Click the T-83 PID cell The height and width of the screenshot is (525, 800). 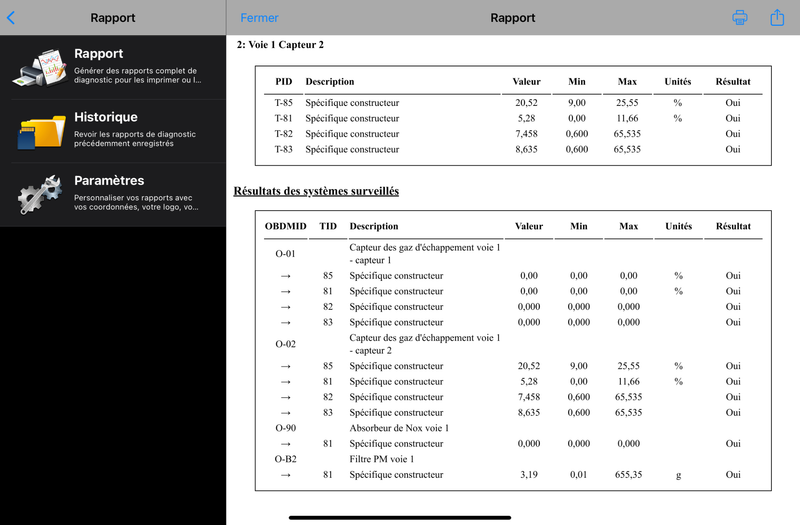click(284, 149)
